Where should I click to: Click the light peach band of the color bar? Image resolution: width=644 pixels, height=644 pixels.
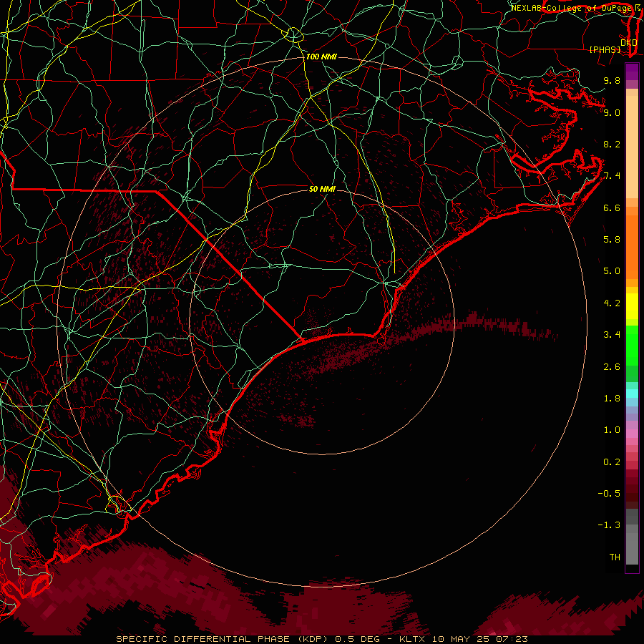[632, 147]
